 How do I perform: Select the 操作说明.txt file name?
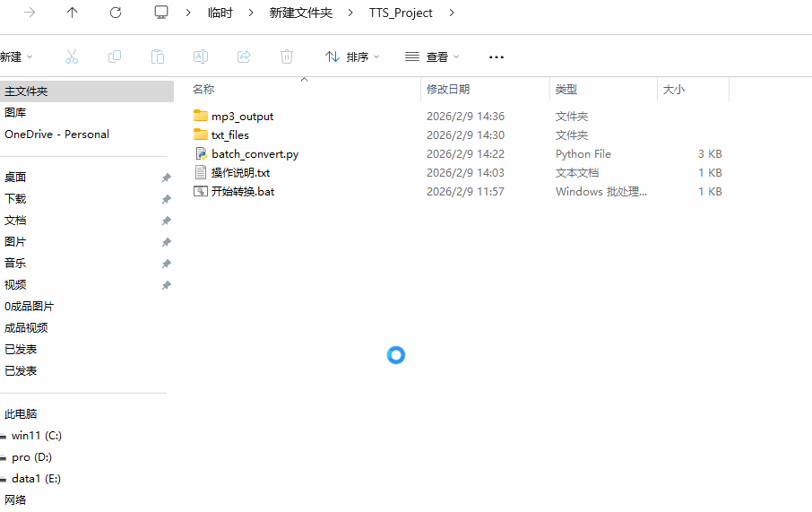[x=240, y=172]
